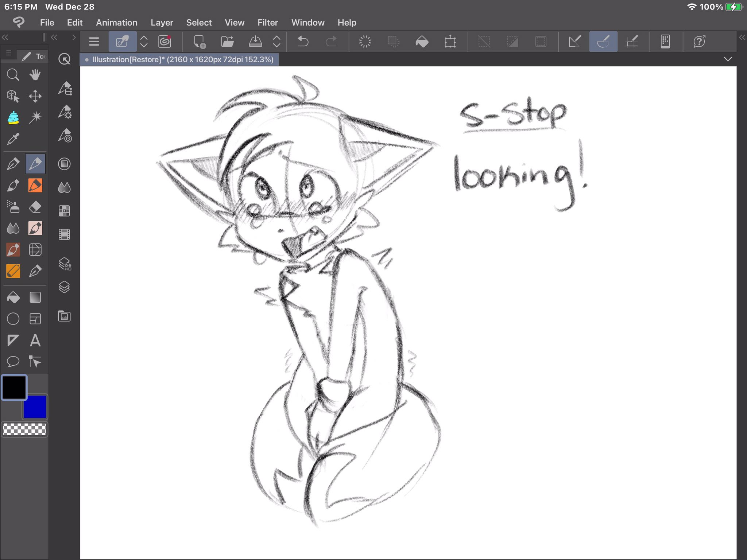Click the Undo arrow

[303, 42]
